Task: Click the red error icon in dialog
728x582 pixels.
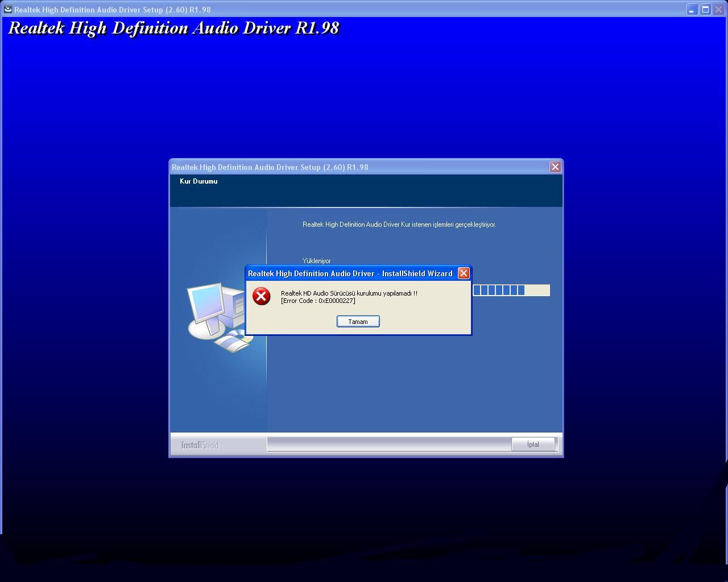Action: [x=262, y=296]
